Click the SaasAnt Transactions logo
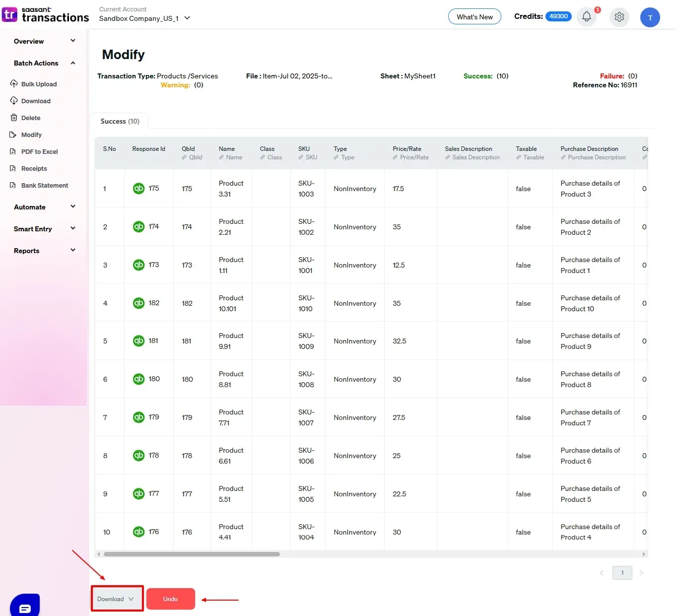 [45, 15]
